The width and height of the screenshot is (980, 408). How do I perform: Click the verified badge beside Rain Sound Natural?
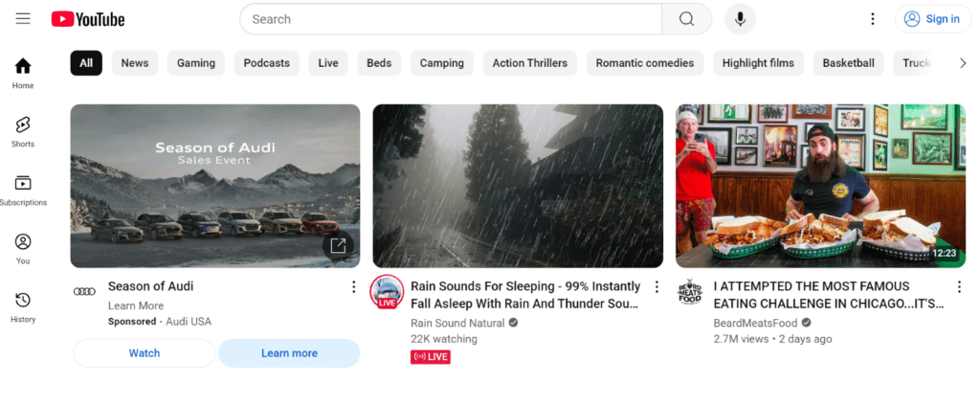pyautogui.click(x=513, y=323)
